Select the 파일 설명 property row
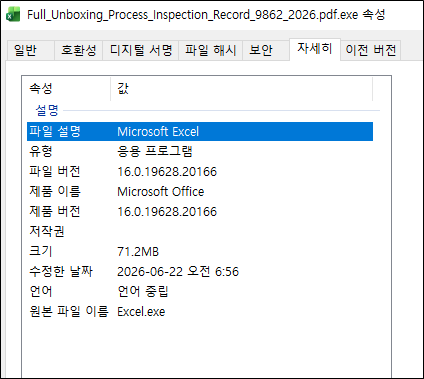The image size is (424, 379). [200, 131]
